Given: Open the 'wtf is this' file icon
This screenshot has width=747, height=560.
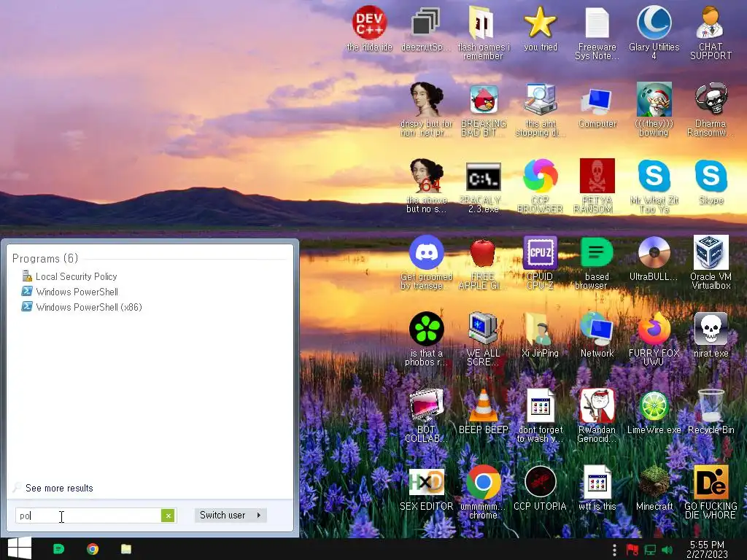Looking at the screenshot, I should (x=597, y=483).
